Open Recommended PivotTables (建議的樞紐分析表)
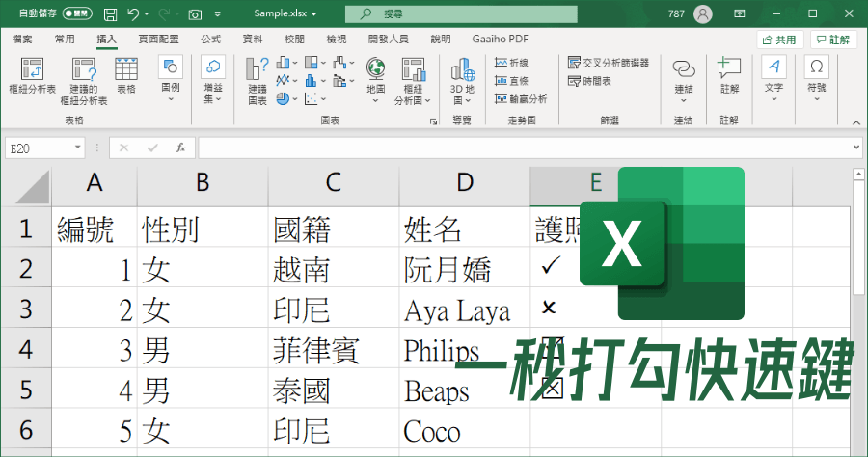 point(84,81)
